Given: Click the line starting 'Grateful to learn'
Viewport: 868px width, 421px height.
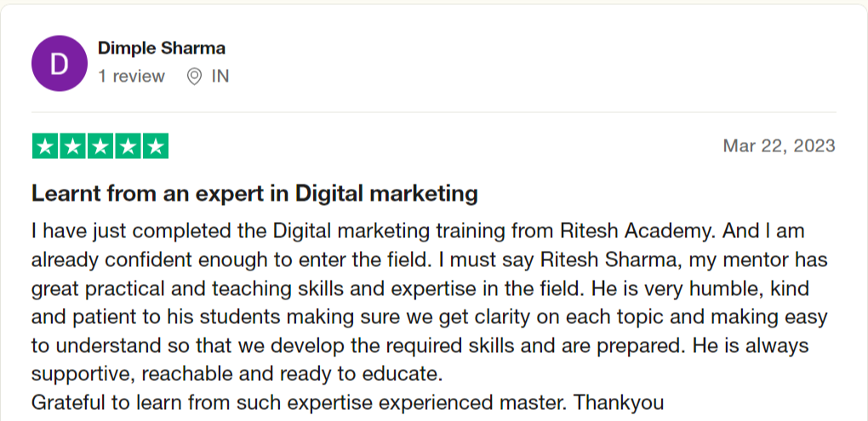Looking at the screenshot, I should (348, 403).
